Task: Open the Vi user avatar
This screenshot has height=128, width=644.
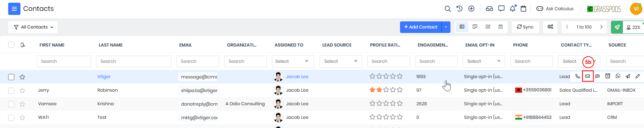Action: pos(636,9)
